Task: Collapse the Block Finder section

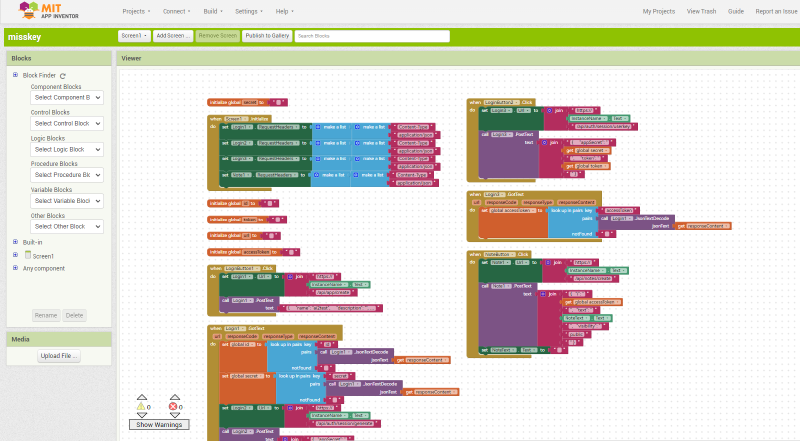Action: tap(15, 75)
